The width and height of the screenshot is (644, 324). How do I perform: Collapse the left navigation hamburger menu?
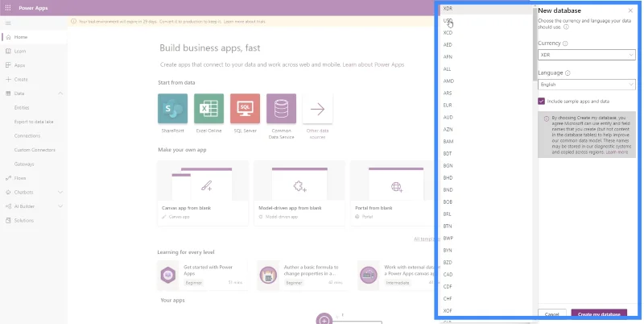(8, 23)
